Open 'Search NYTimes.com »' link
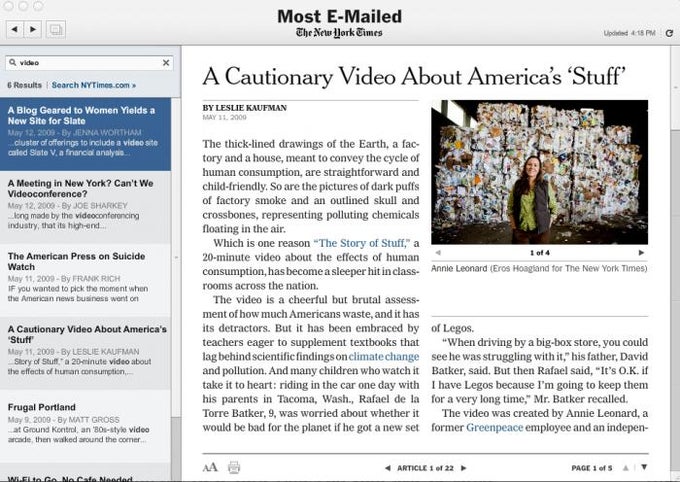Viewport: 680px width, 482px height. coord(94,85)
